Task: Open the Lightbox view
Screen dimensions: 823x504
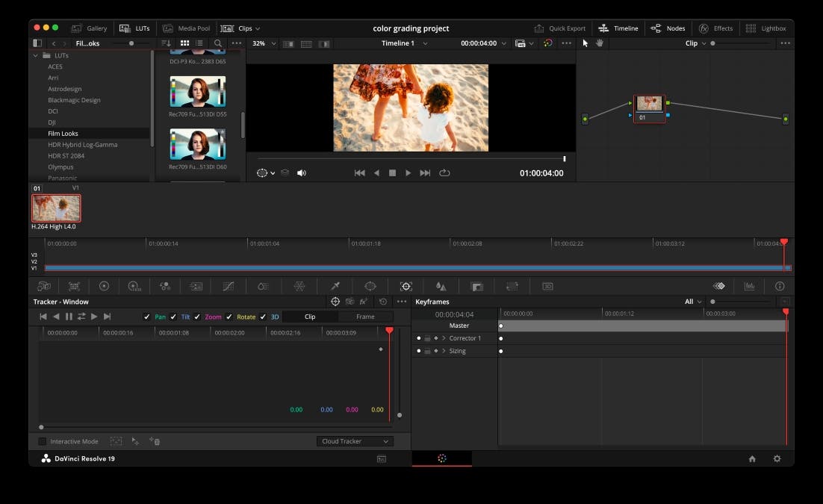Action: 765,28
